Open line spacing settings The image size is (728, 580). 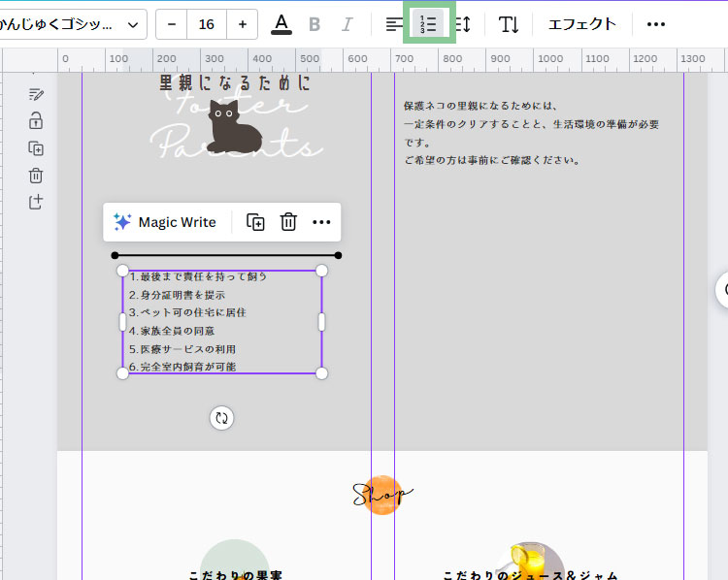pyautogui.click(x=463, y=24)
